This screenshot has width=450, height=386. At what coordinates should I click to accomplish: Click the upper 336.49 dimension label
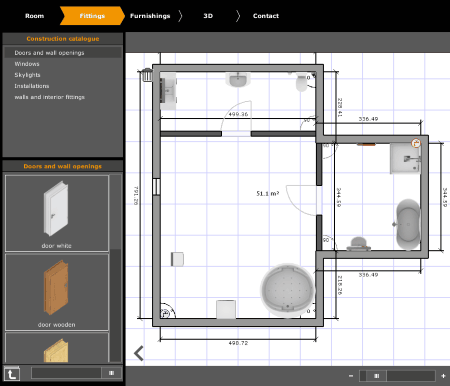tap(368, 119)
